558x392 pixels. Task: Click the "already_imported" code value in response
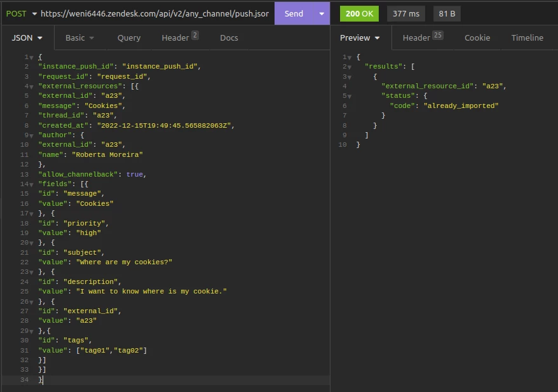click(x=461, y=105)
